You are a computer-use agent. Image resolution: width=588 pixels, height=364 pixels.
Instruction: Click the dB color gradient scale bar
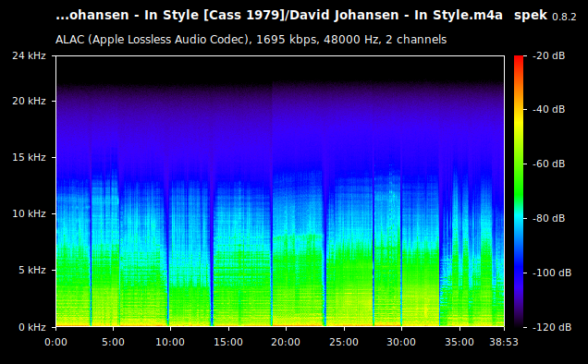coord(519,191)
